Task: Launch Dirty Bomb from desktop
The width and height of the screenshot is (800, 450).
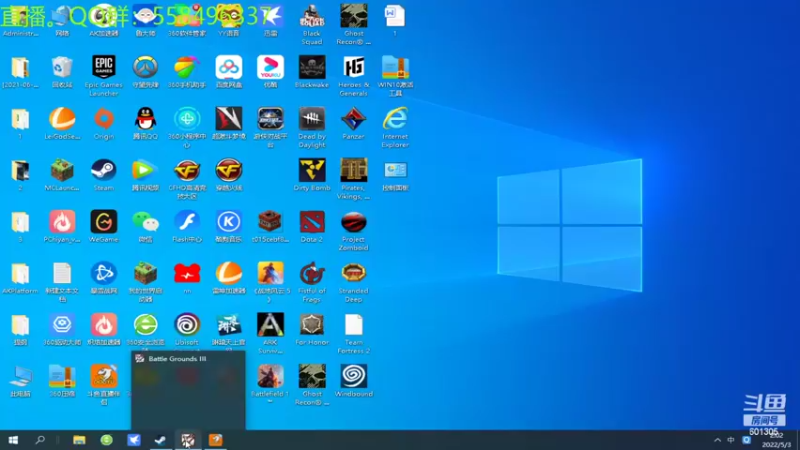Action: [x=312, y=170]
